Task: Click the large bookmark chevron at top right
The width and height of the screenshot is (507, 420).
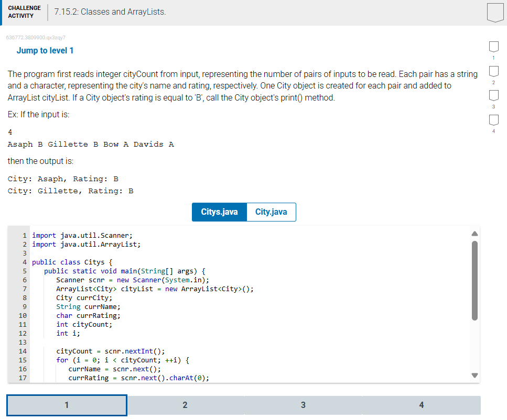Action: coord(494,12)
